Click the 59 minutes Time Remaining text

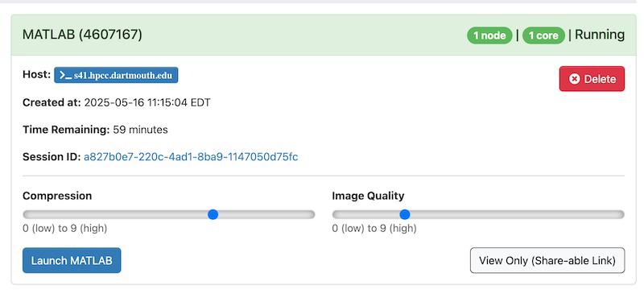coord(140,130)
